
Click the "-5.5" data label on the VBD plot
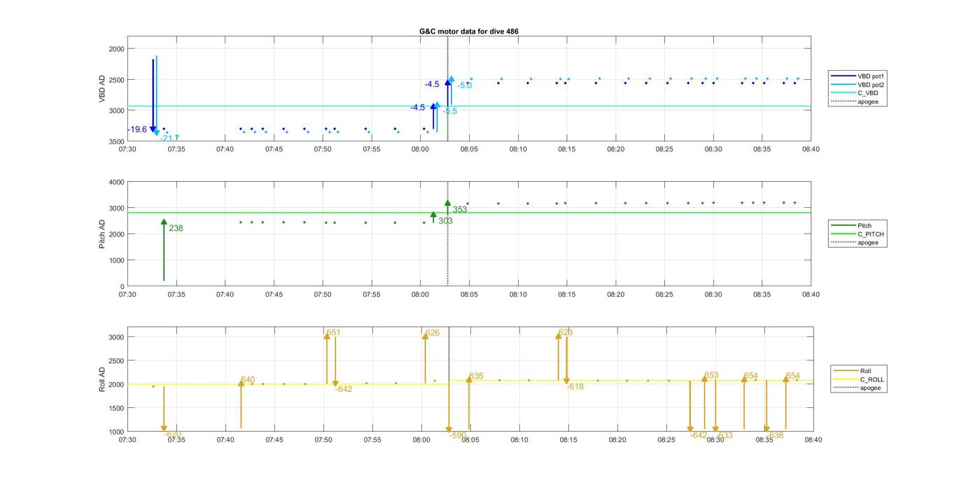click(x=449, y=111)
